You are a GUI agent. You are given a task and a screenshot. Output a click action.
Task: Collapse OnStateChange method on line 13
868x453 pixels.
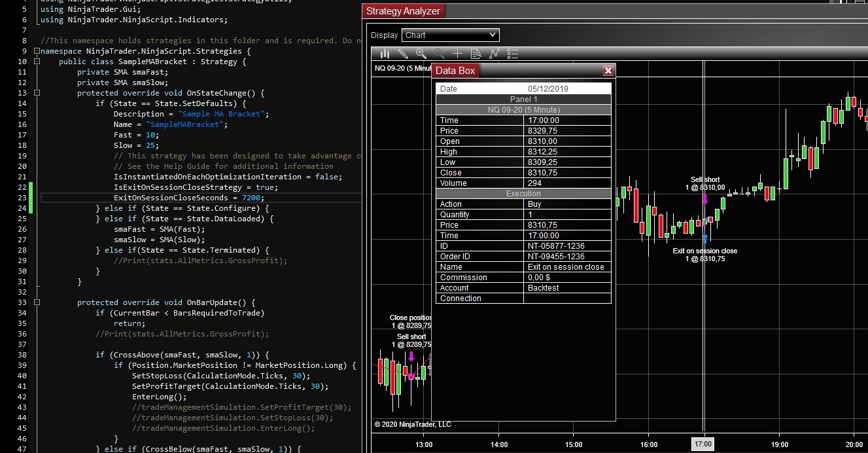37,93
